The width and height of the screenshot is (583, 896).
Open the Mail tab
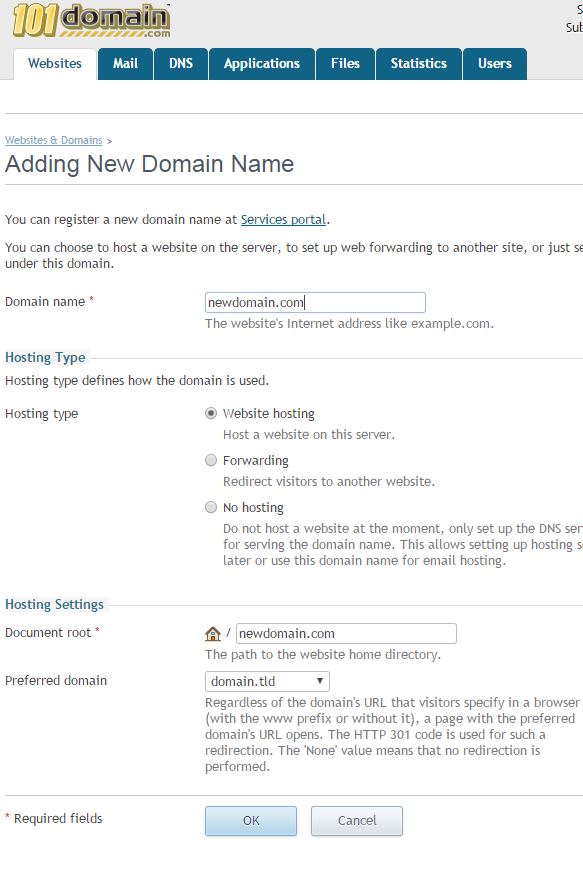click(x=125, y=63)
